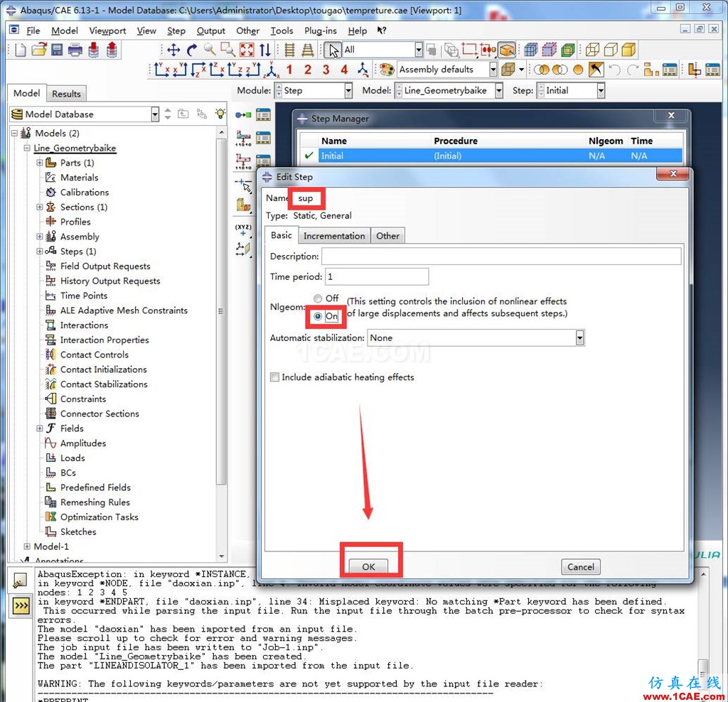
Task: Switch to the Results tab
Action: pos(66,94)
